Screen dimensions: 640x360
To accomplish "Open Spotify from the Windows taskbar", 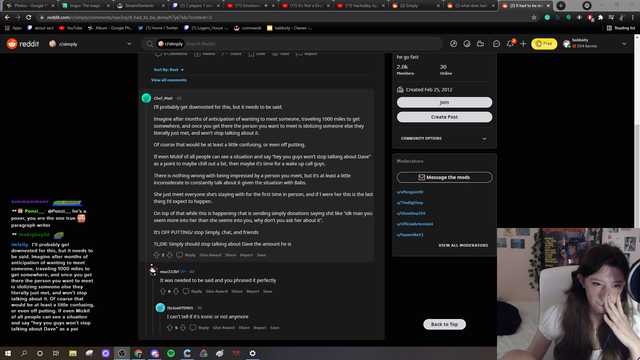I will [x=171, y=353].
